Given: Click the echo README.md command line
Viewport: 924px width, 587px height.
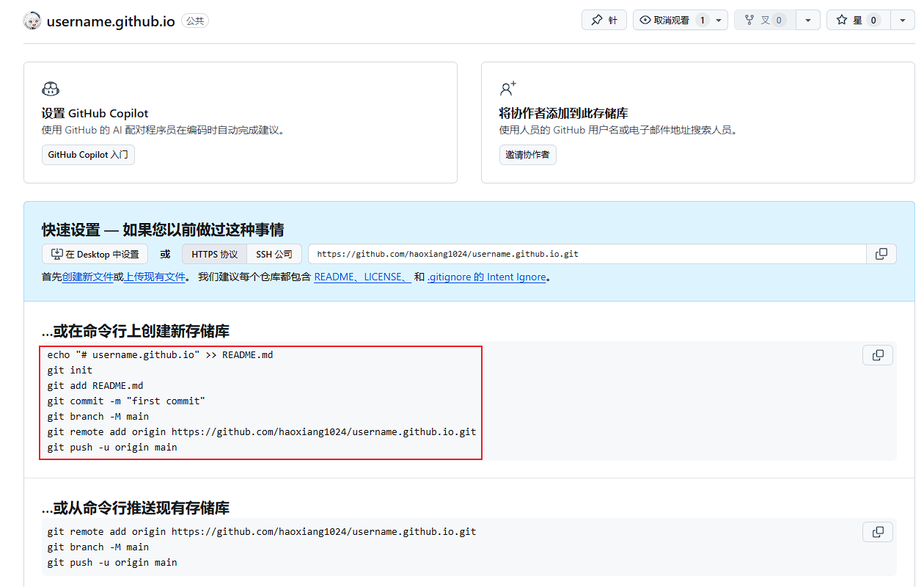Looking at the screenshot, I should (x=160, y=355).
